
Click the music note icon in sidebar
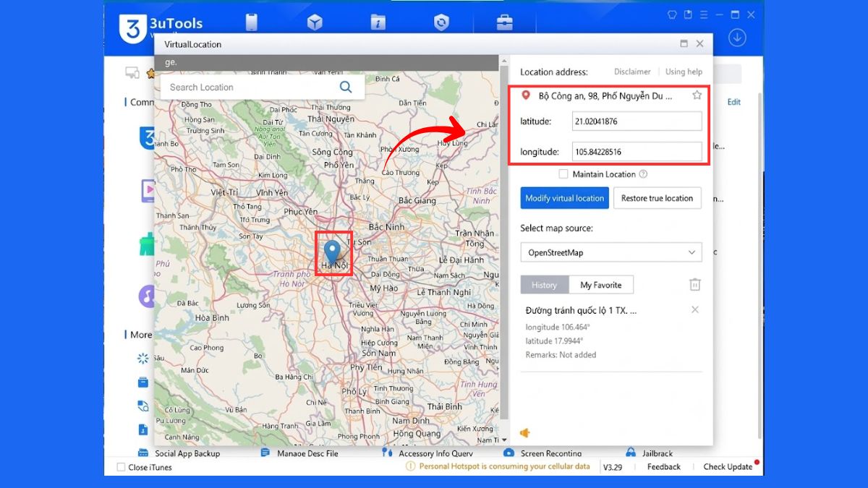(x=147, y=296)
